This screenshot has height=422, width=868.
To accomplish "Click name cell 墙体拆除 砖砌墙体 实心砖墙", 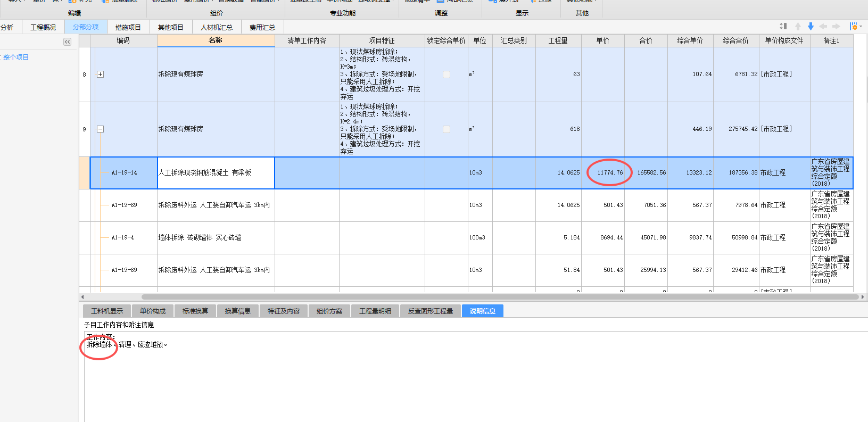I will [216, 238].
